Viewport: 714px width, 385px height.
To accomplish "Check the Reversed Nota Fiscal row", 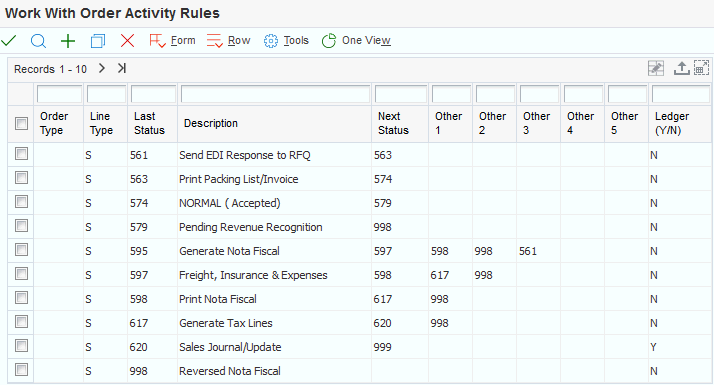I will click(x=21, y=370).
